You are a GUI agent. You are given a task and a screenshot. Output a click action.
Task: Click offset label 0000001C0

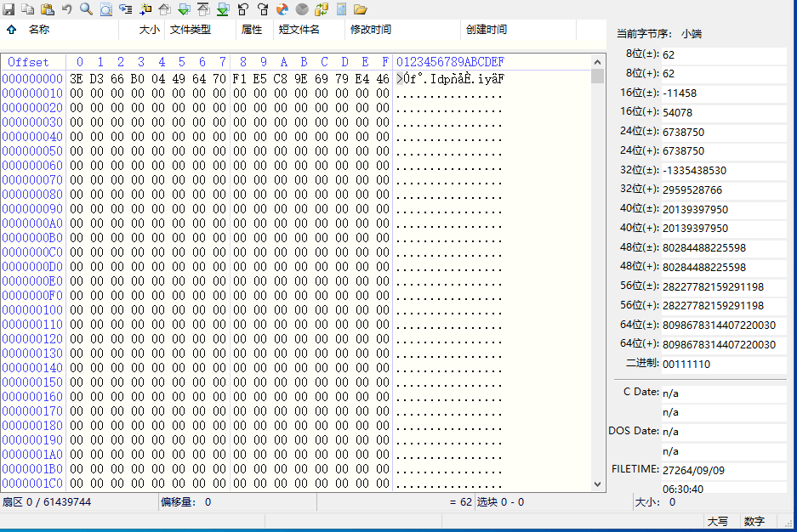click(x=32, y=484)
